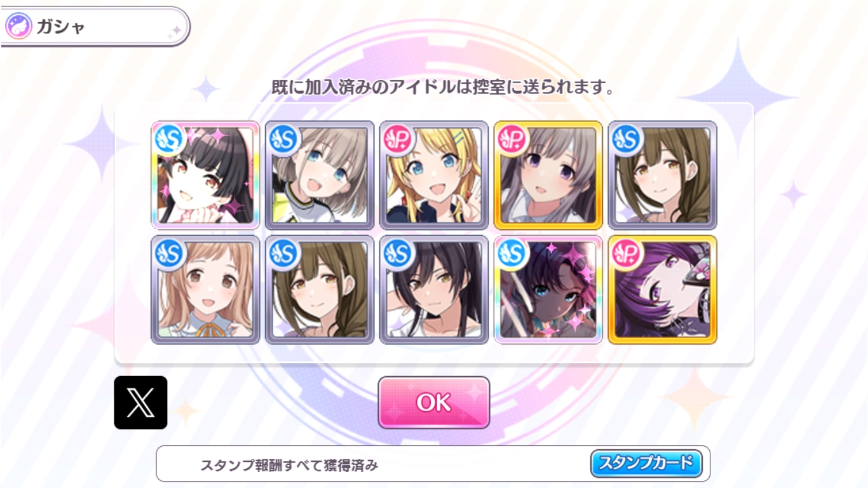Click the X (Twitter) share icon

140,402
